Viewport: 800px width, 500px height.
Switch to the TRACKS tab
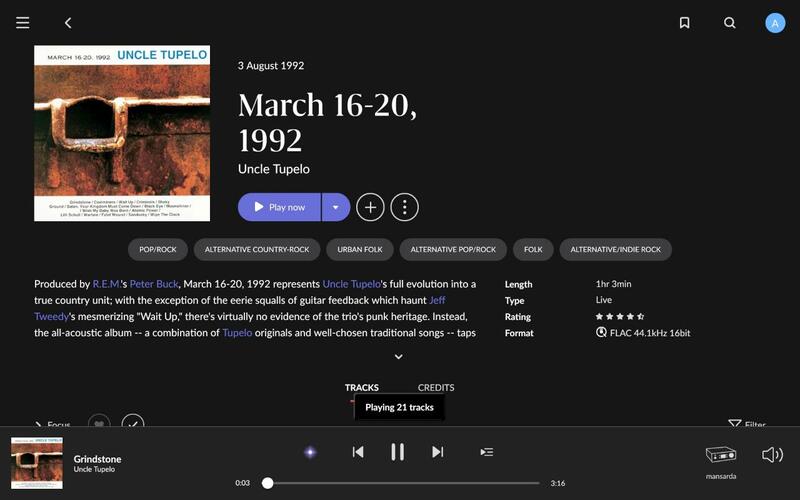[362, 388]
